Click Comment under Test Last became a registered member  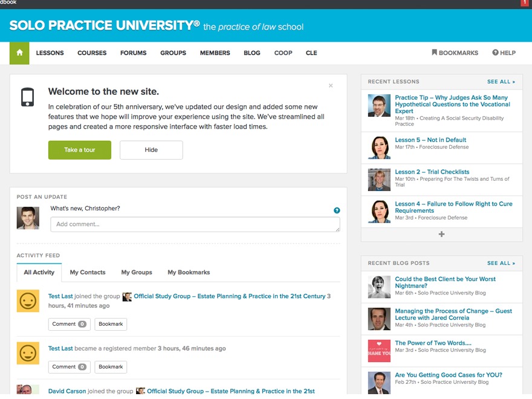[69, 367]
